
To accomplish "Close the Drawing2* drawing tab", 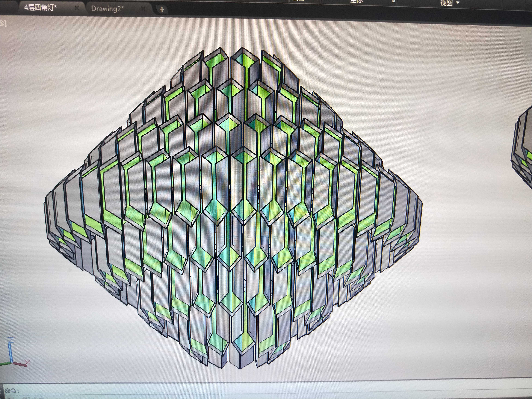I will [x=144, y=8].
